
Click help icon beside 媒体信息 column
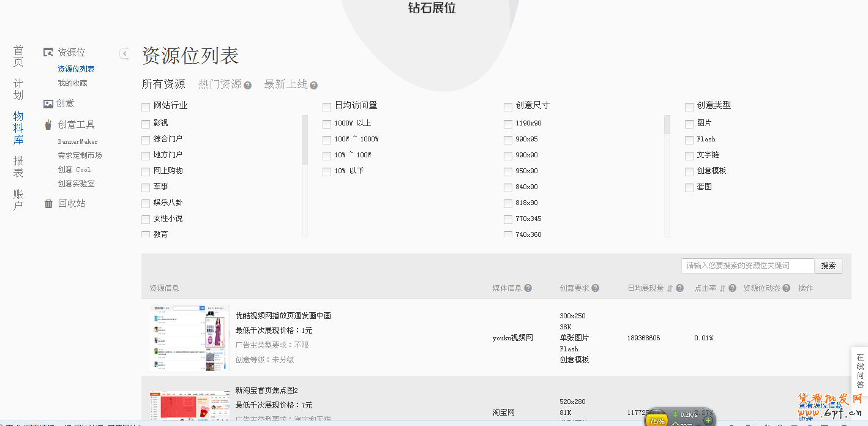tap(528, 288)
